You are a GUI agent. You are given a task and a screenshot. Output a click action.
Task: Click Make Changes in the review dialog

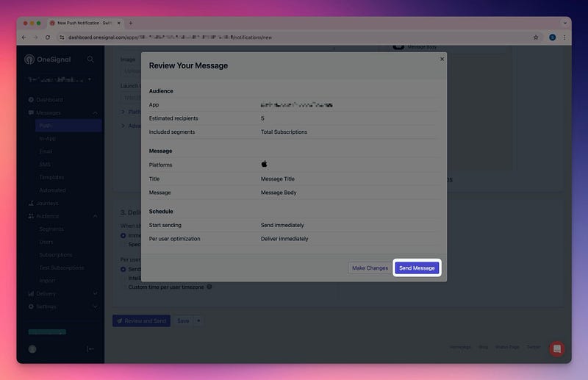370,268
